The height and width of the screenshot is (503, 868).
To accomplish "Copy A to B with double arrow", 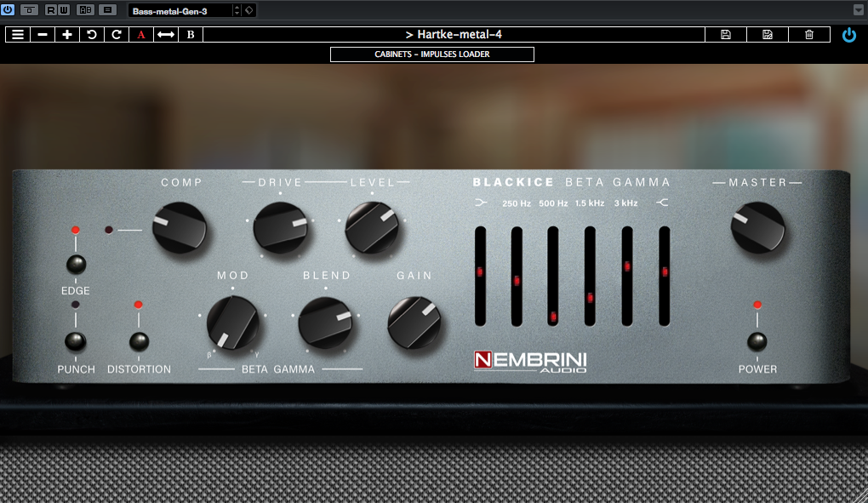I will [x=166, y=34].
